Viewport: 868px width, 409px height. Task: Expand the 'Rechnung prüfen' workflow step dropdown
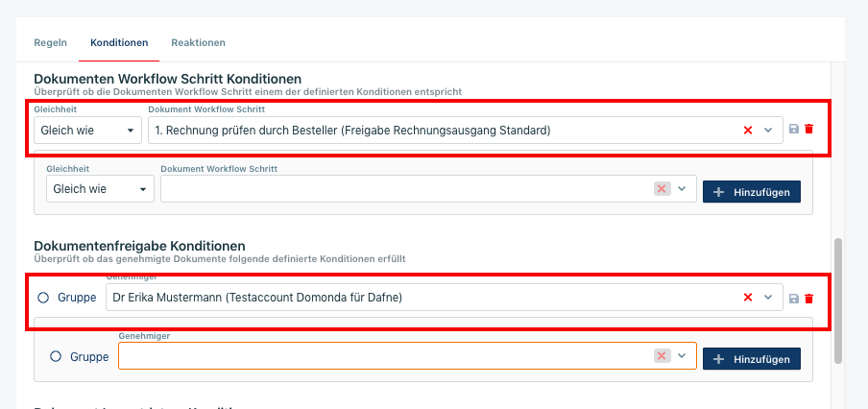point(768,131)
